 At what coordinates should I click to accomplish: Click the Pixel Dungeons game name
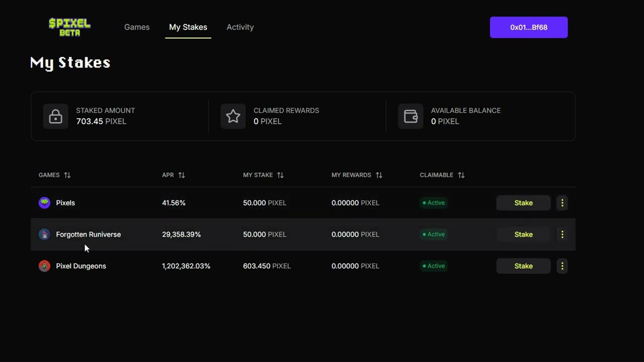81,266
